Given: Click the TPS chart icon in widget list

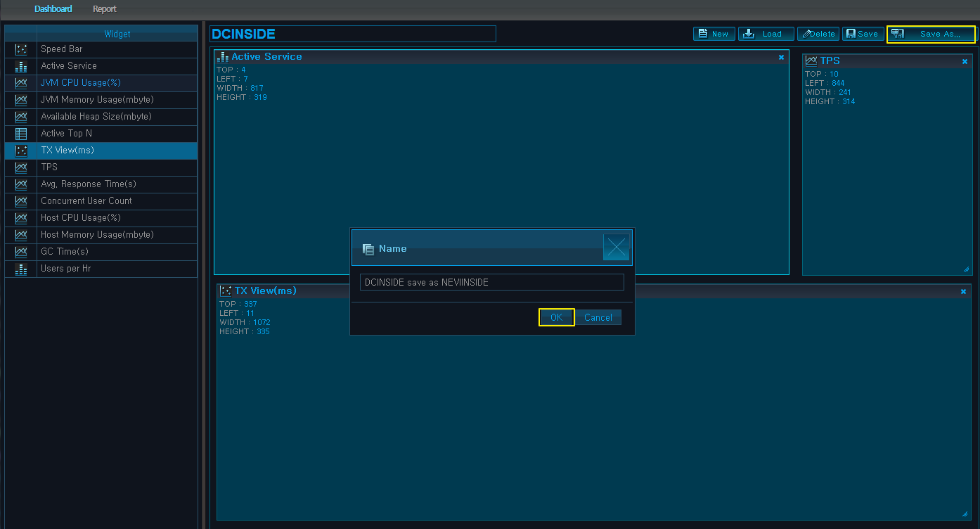Looking at the screenshot, I should pos(21,167).
